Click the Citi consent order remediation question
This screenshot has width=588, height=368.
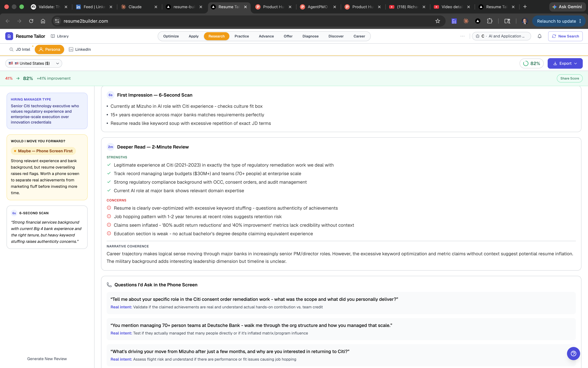pyautogui.click(x=341, y=303)
